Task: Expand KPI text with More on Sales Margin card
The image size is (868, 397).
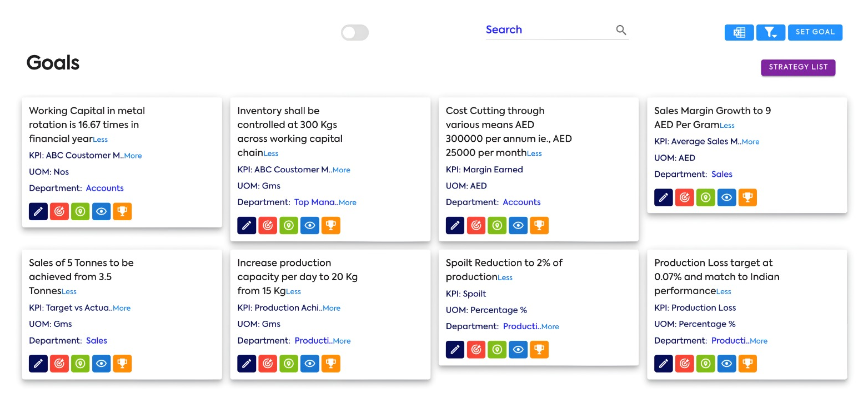Action: tap(750, 142)
